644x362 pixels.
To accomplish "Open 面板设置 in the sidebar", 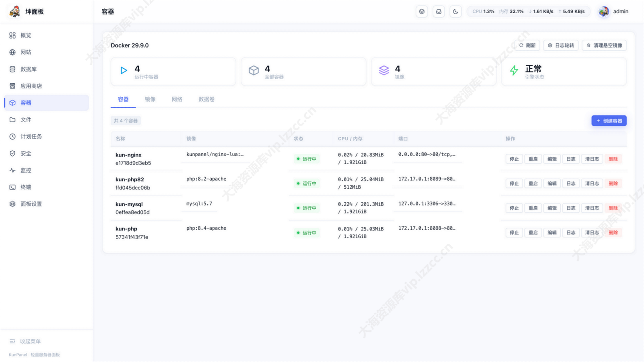I will (46, 204).
